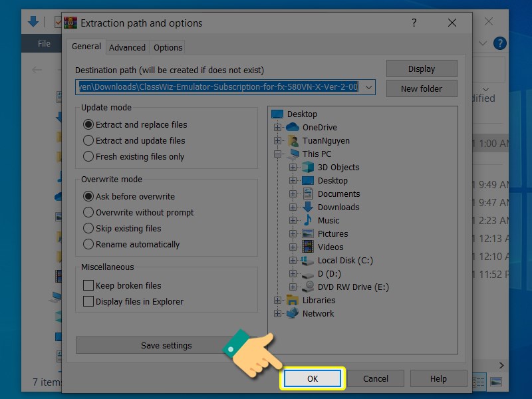Image resolution: width=532 pixels, height=399 pixels.
Task: Select the Local Disk (C:) drive icon
Action: [x=308, y=260]
